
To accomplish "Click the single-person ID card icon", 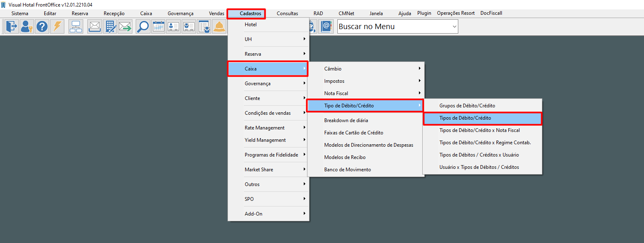I will 173,27.
